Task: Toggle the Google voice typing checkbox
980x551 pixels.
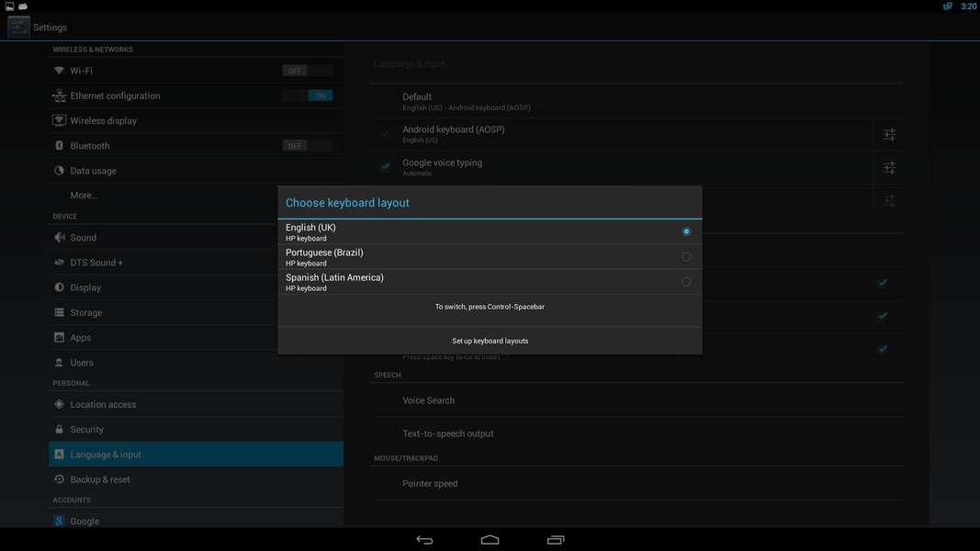Action: pos(385,167)
